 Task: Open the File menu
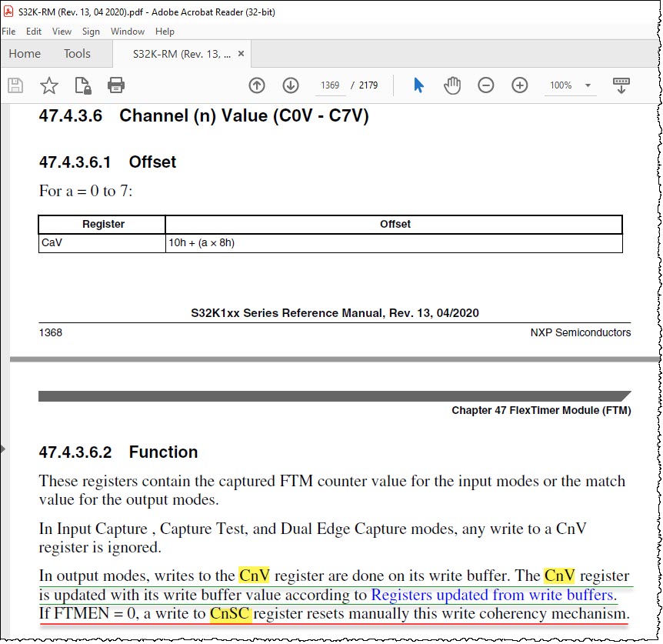pos(8,32)
